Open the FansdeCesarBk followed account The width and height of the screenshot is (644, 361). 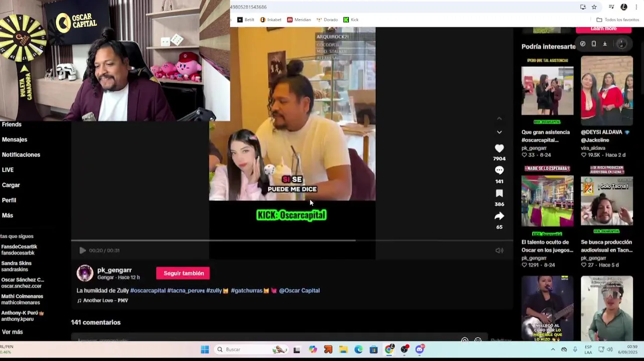point(19,249)
